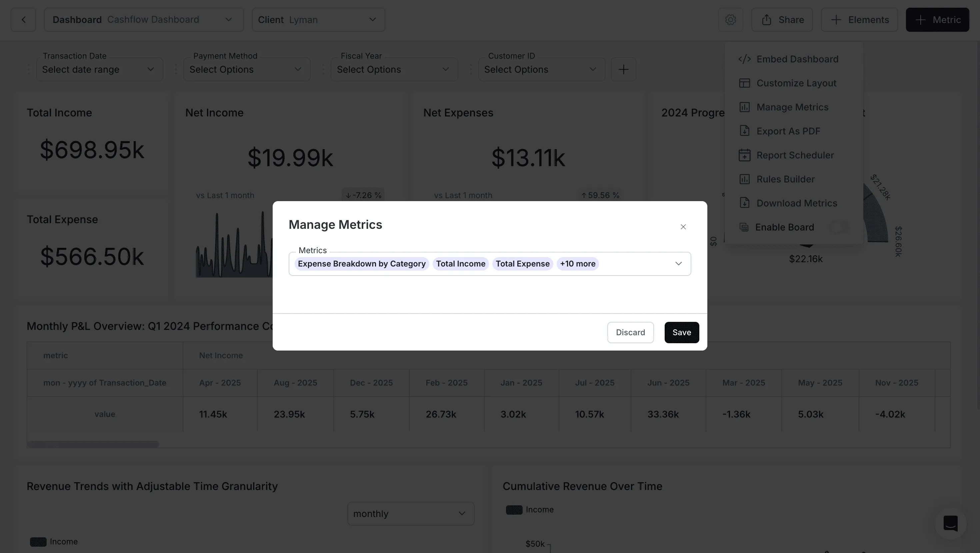Click the Enable Board icon

[x=744, y=227]
